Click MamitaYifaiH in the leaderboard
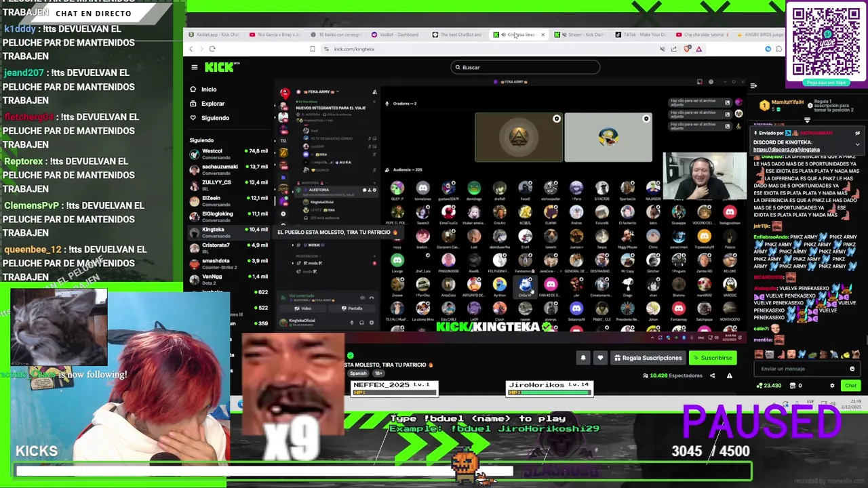Image resolution: width=868 pixels, height=488 pixels. pos(787,102)
